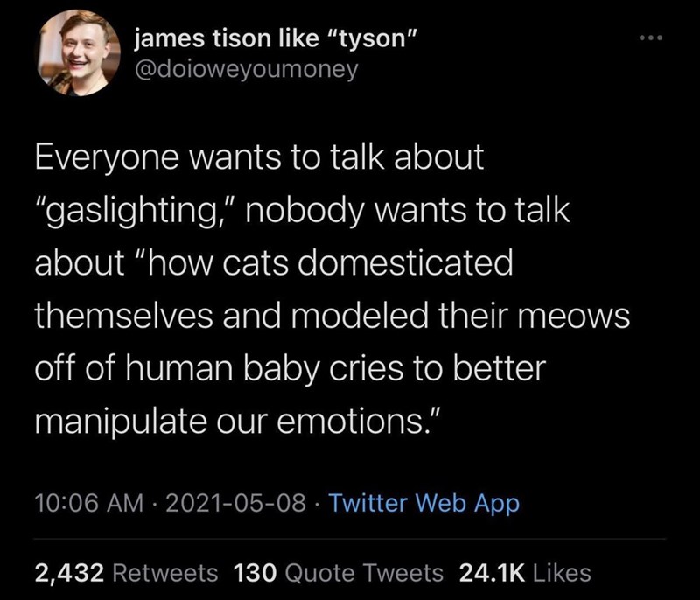700x600 pixels.
Task: View who Likes this tweet
Action: pyautogui.click(x=560, y=573)
